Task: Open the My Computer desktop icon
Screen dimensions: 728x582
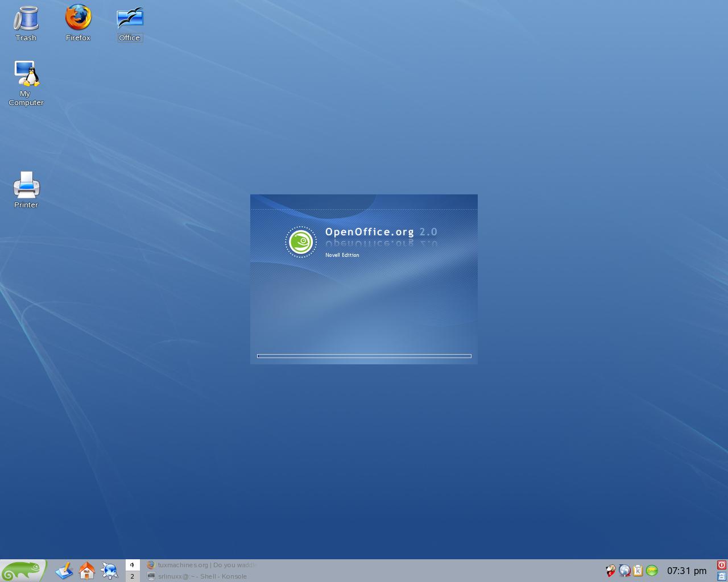Action: coord(26,83)
